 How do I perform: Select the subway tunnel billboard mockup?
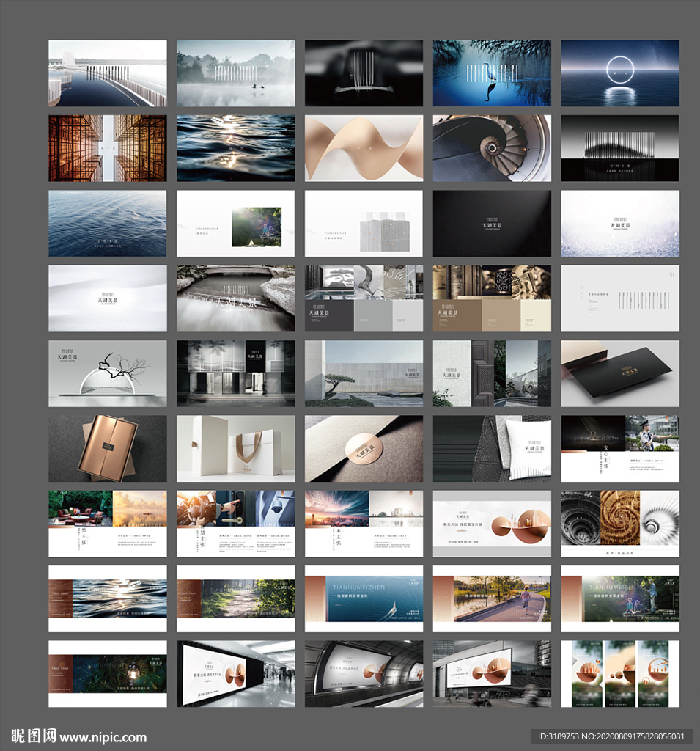coord(364,673)
